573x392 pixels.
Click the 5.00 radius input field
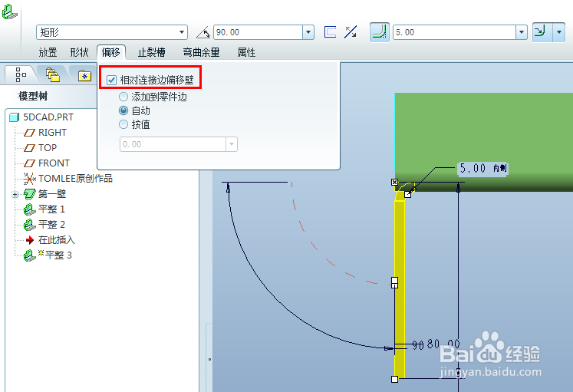454,32
